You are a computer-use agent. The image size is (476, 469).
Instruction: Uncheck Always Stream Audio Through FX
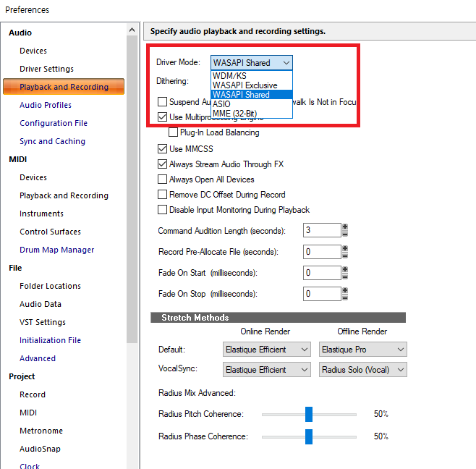tap(163, 164)
